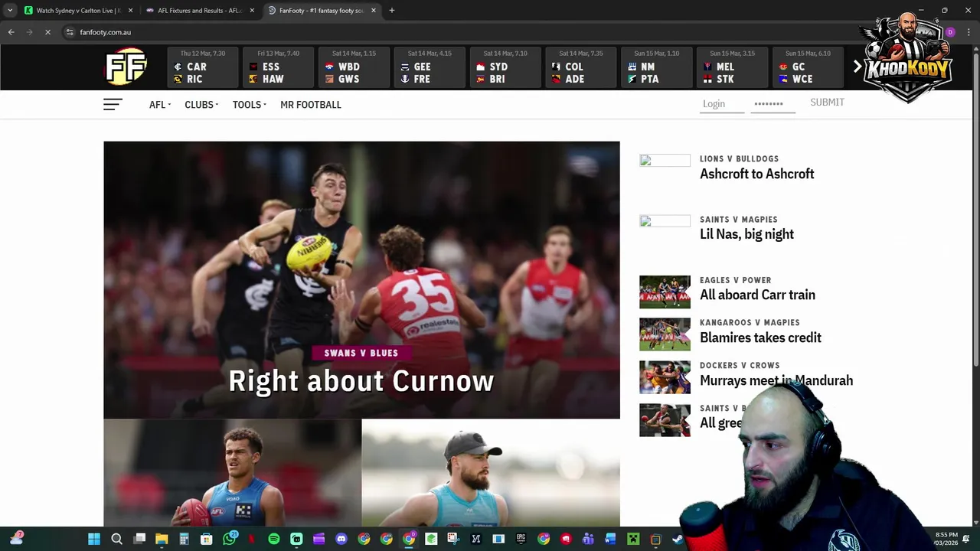Open Task View on the taskbar

pyautogui.click(x=139, y=540)
